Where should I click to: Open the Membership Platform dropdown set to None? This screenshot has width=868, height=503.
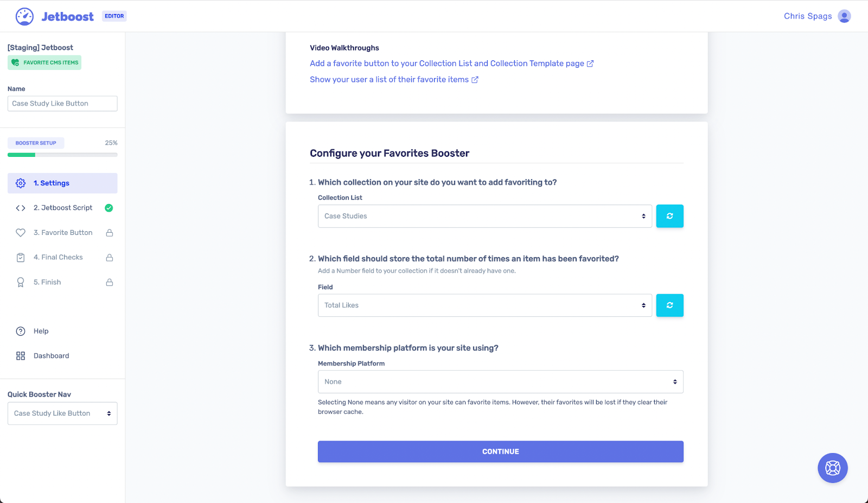(x=500, y=381)
